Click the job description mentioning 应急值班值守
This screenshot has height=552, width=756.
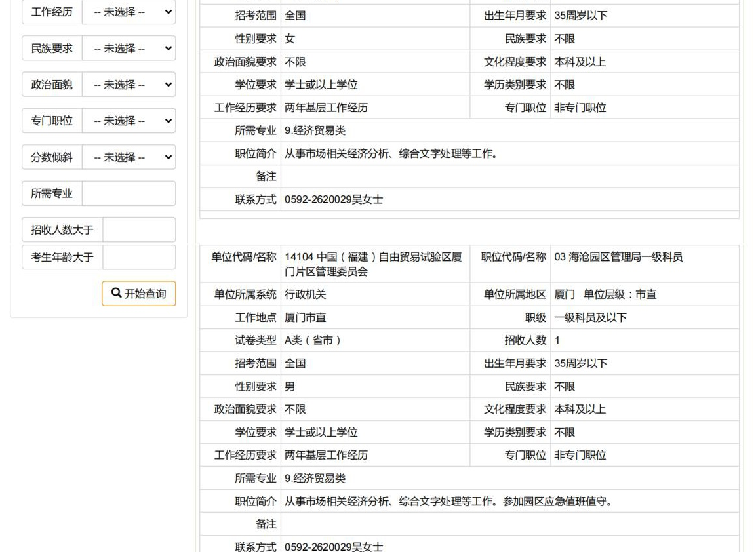448,502
